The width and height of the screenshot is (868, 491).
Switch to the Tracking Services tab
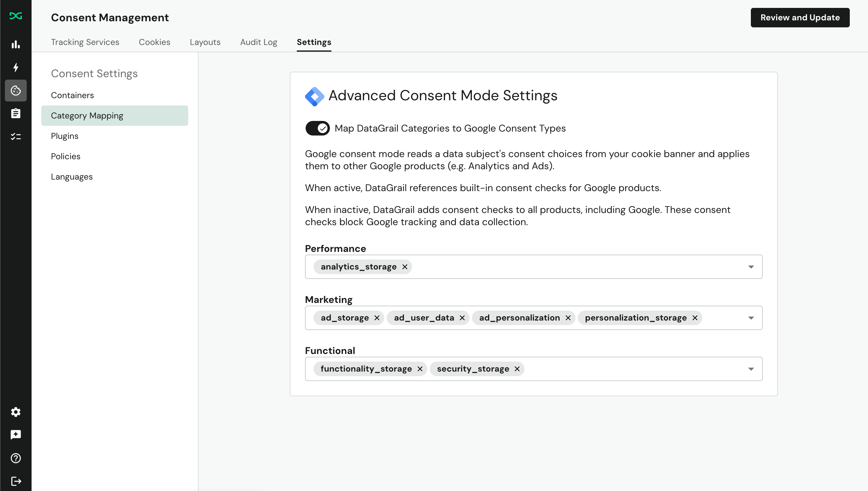[x=85, y=42]
